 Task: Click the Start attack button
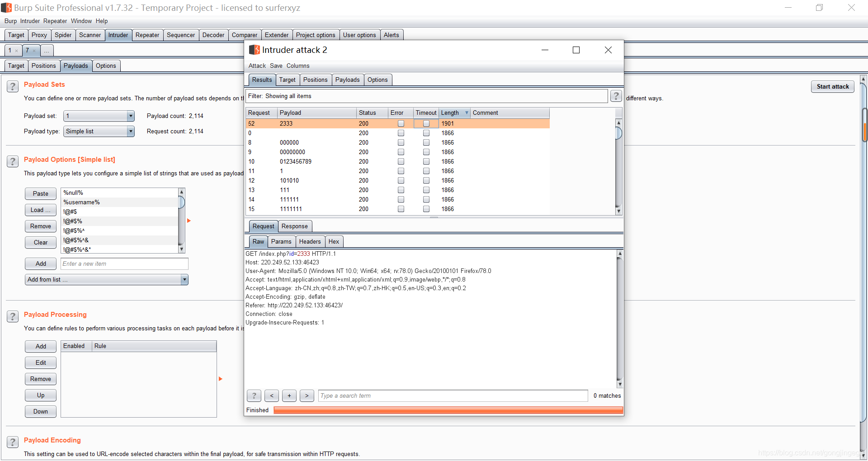833,86
